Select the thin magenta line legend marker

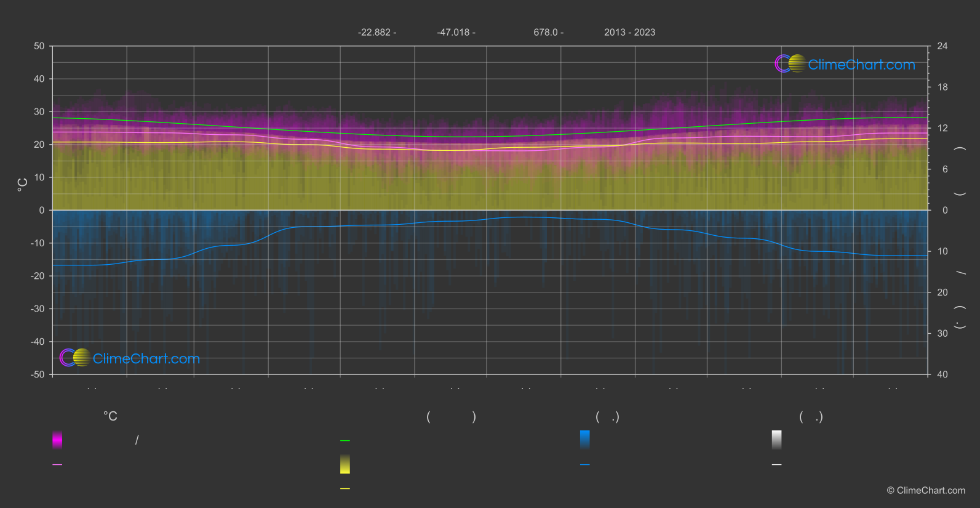57,464
